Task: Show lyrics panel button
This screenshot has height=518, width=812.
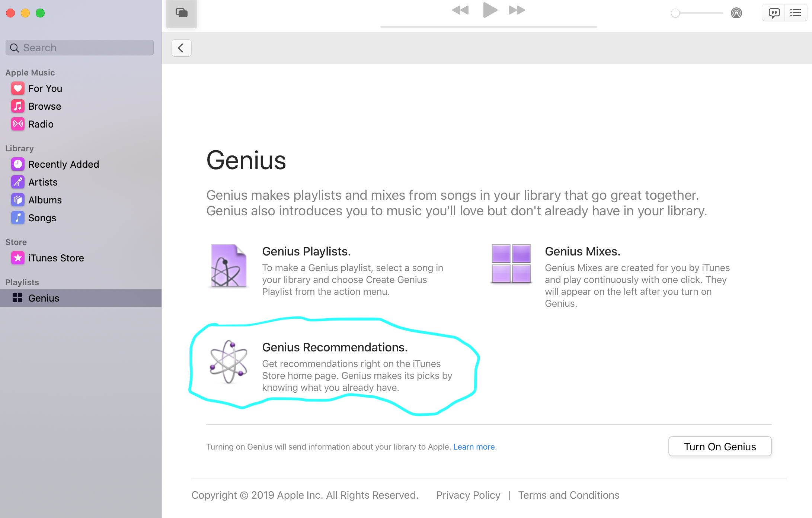Action: (x=774, y=13)
